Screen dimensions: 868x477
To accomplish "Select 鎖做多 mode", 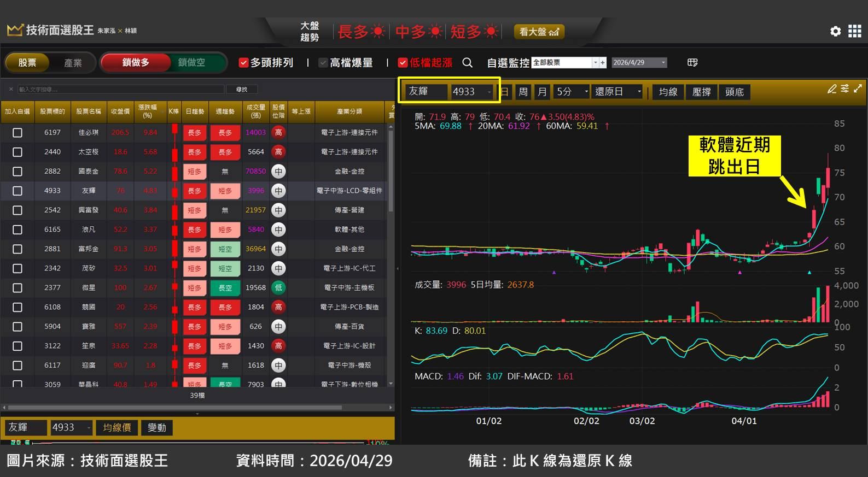I will coord(136,62).
